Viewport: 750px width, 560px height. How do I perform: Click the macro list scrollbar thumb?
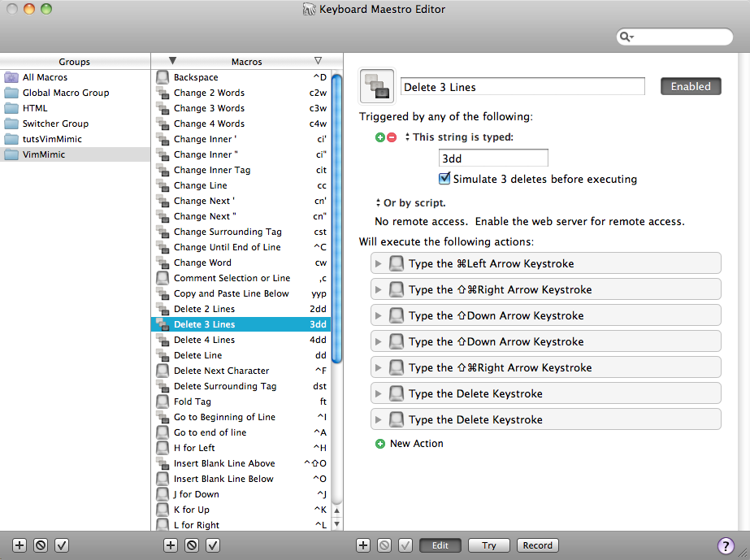[x=336, y=219]
